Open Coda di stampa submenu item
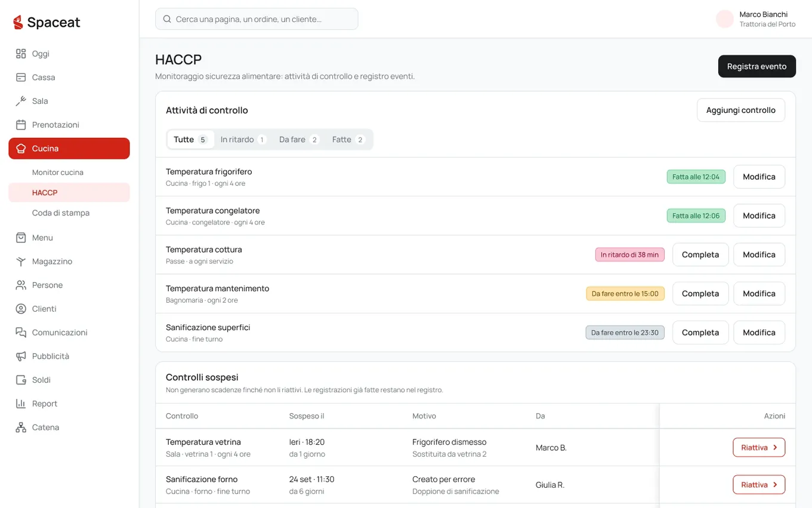 pyautogui.click(x=69, y=213)
